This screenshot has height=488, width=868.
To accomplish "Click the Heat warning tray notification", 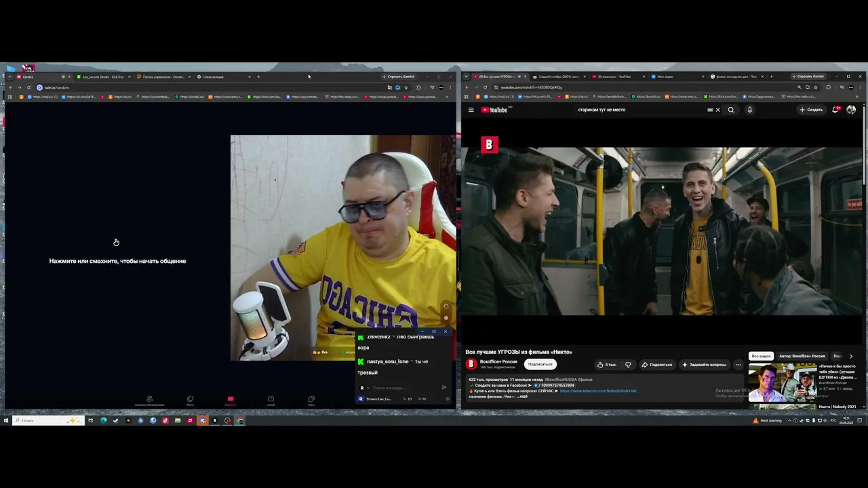I will 767,421.
